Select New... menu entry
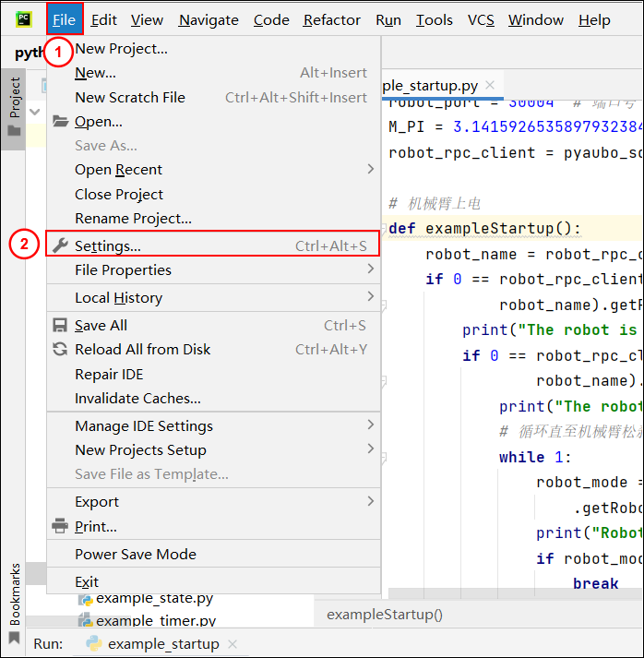Image resolution: width=644 pixels, height=658 pixels. 213,73
